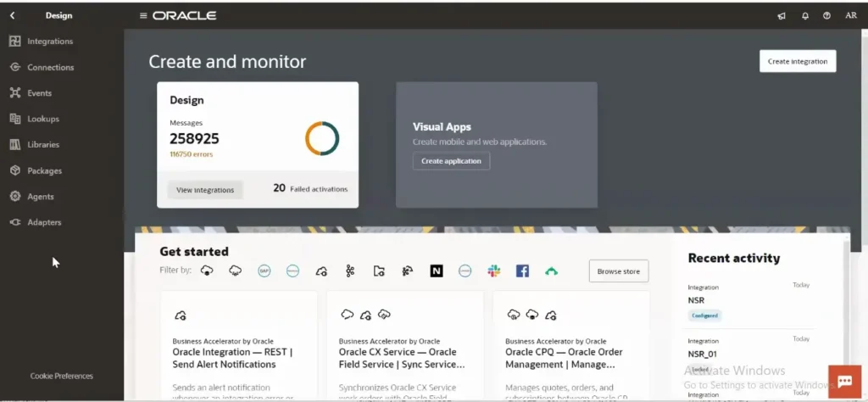
Task: Open Integrations in the sidebar
Action: [50, 42]
